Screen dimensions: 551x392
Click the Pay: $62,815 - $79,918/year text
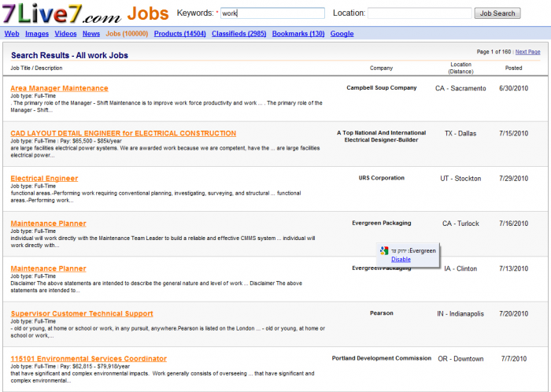point(95,366)
